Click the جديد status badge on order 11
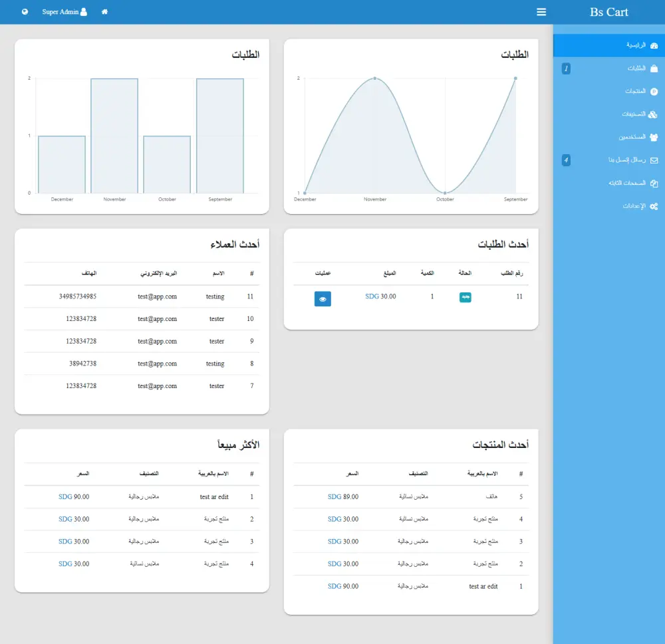 [465, 296]
